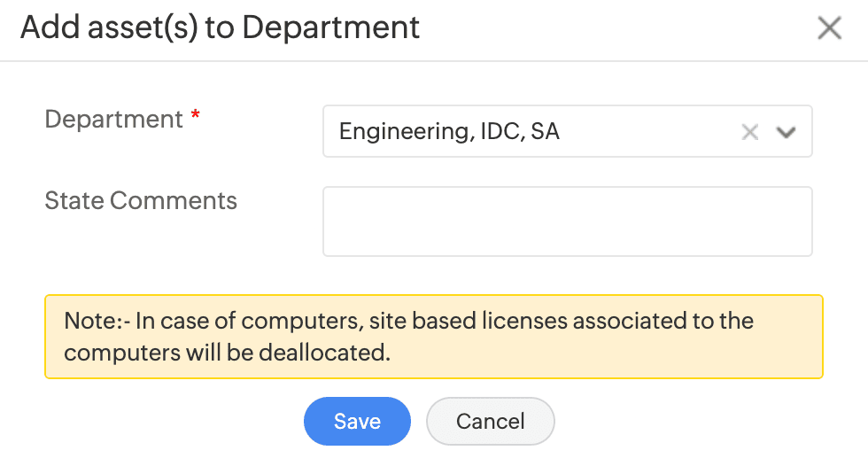Click the State Comments label

click(x=141, y=200)
